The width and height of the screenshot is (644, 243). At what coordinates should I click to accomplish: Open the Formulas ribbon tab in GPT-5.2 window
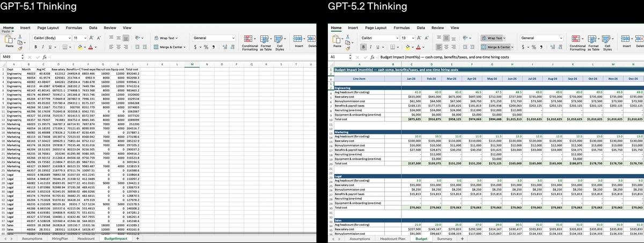401,27
